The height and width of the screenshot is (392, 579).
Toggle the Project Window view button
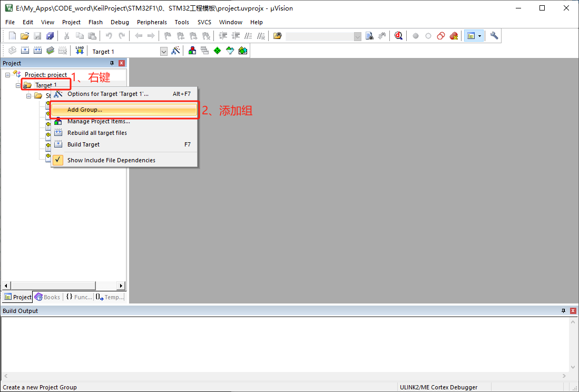pos(470,36)
